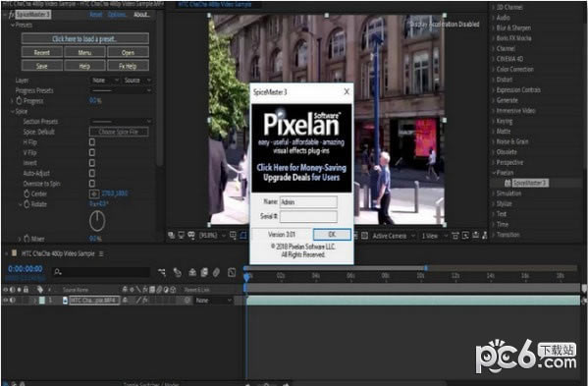Click 'Click here to load a preset' button
Screen dimensions: 588x386
point(85,38)
